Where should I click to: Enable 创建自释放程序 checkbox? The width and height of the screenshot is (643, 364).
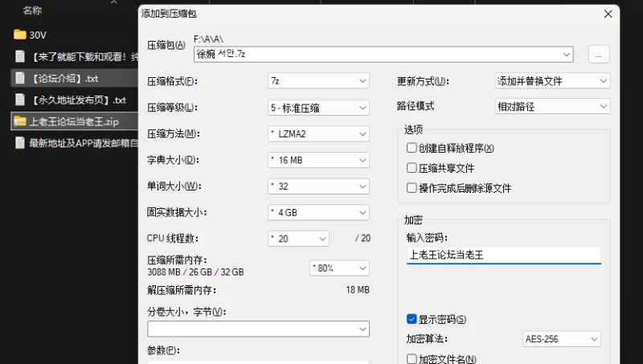tap(412, 148)
